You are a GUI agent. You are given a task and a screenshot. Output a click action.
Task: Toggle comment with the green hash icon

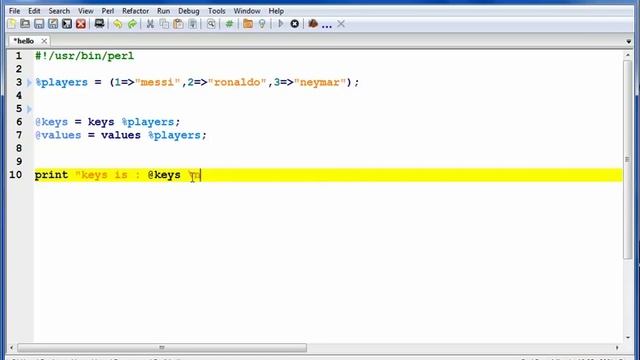pos(229,24)
